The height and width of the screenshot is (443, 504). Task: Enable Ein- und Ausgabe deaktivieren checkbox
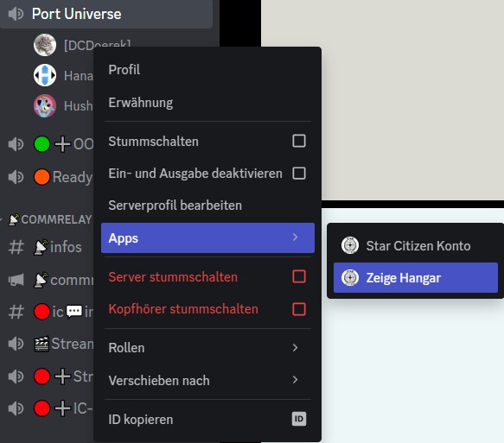(299, 173)
